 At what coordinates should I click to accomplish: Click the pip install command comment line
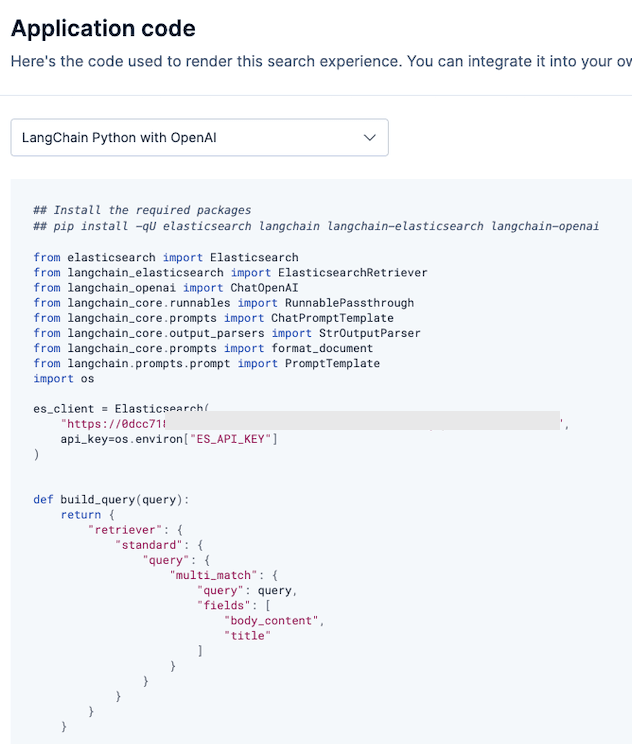[x=316, y=226]
